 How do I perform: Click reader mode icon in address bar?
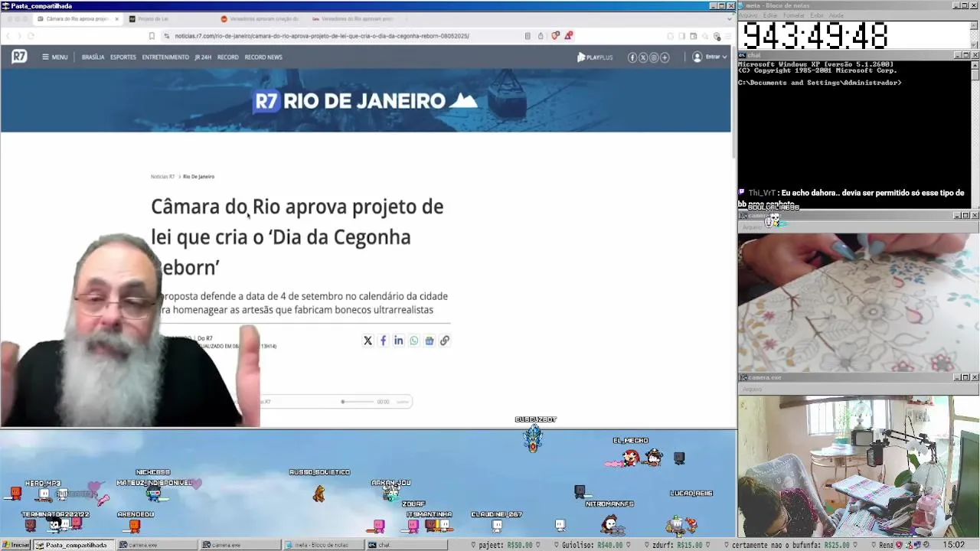tap(528, 36)
